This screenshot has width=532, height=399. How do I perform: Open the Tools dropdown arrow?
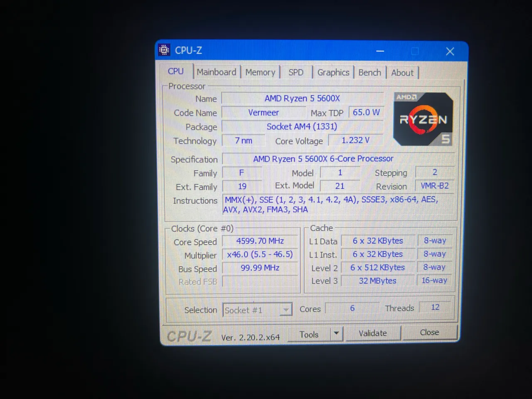tap(336, 333)
